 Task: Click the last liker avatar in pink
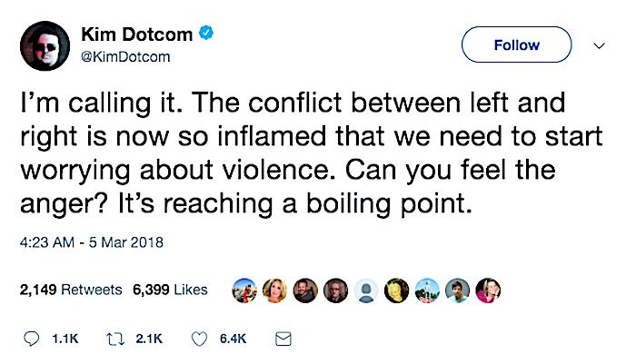(488, 290)
